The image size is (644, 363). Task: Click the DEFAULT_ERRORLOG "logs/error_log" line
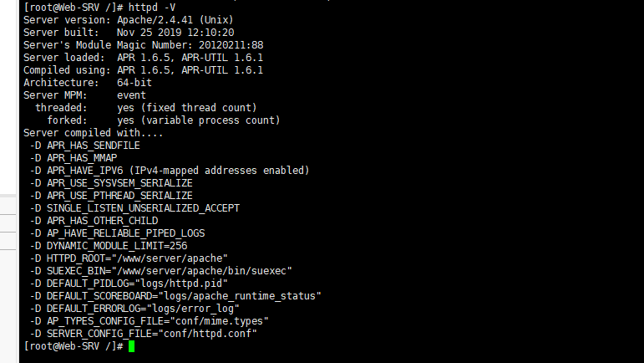134,309
